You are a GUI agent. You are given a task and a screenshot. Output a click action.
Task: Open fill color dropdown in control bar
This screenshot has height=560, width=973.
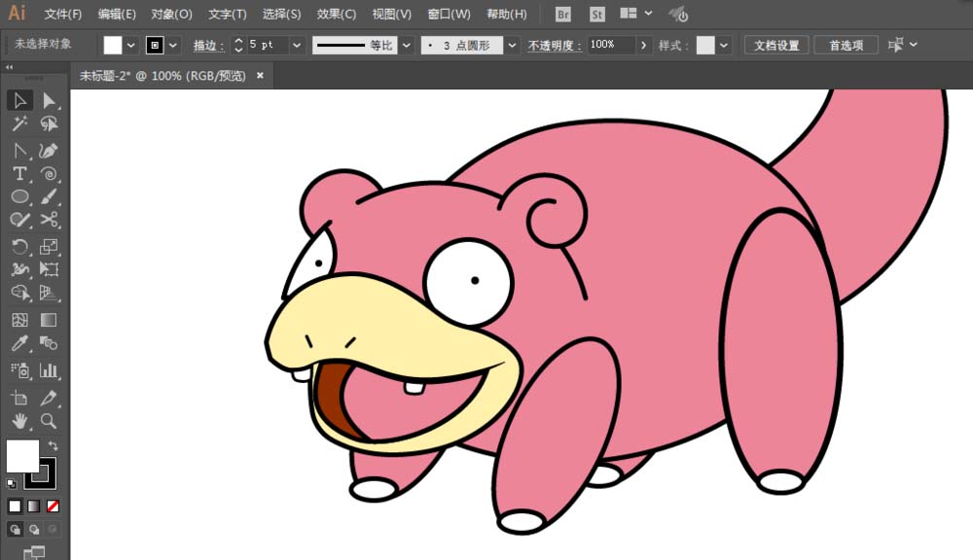coord(131,45)
